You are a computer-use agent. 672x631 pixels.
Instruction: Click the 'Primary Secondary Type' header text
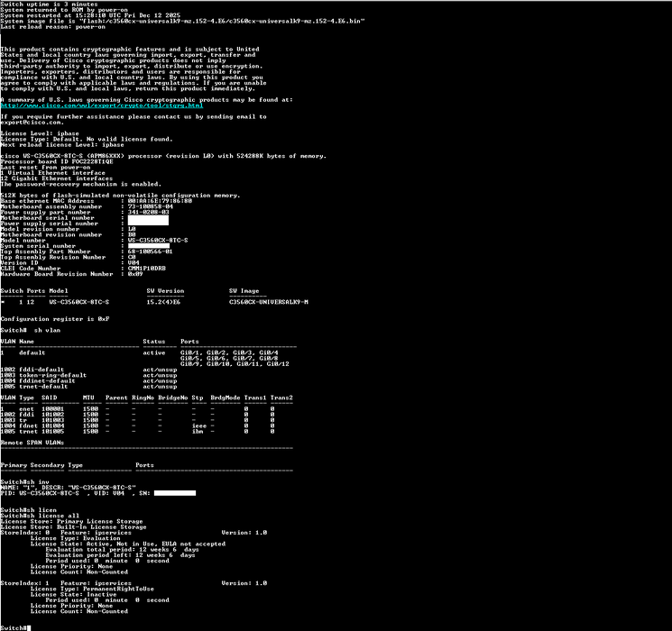pyautogui.click(x=41, y=465)
